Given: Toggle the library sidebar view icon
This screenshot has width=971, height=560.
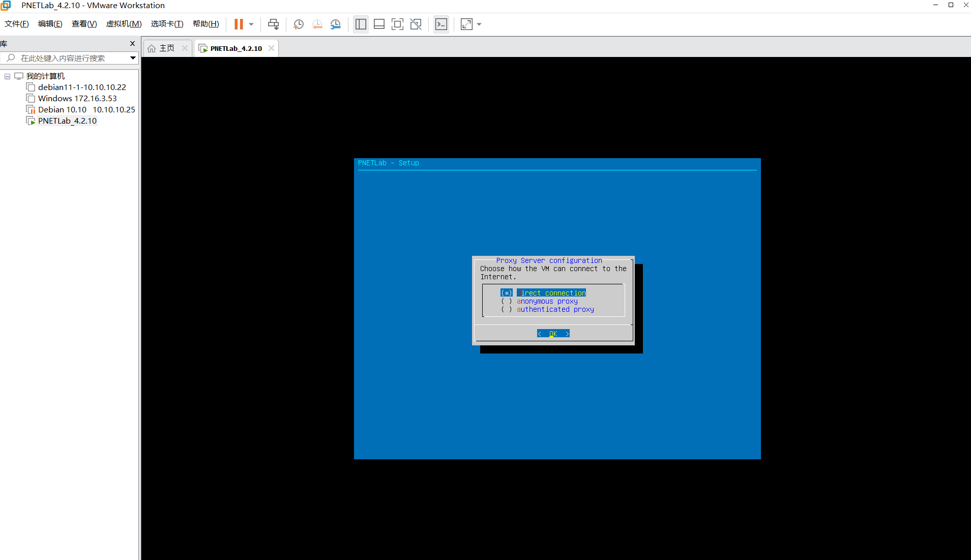Looking at the screenshot, I should 361,24.
